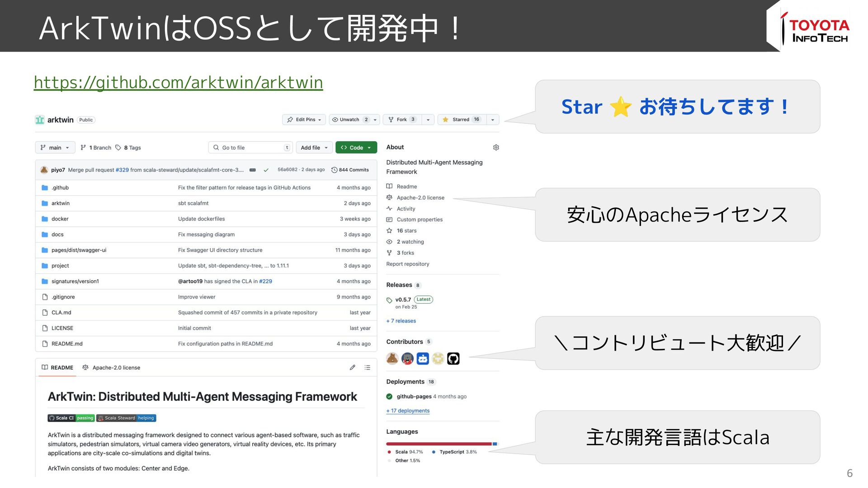Open the README outline list icon
Screen dimensions: 868x488
pos(367,368)
